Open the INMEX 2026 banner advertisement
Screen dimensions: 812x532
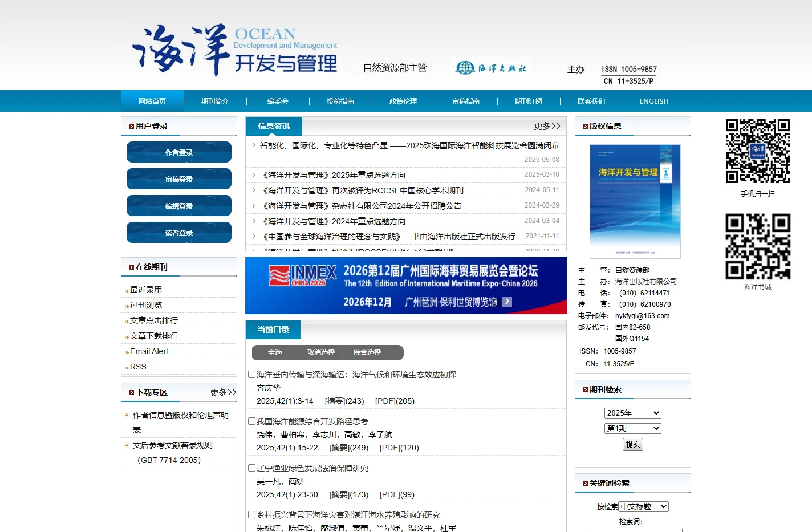pos(406,286)
